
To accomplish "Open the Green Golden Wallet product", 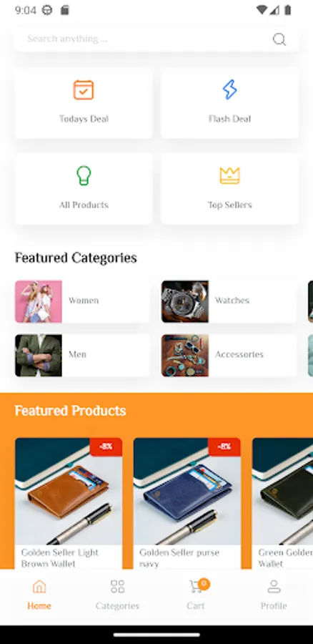I will click(x=283, y=504).
